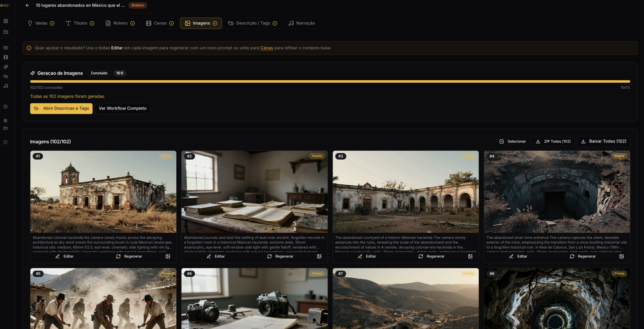Open settings gear in sidebar

tap(6, 121)
